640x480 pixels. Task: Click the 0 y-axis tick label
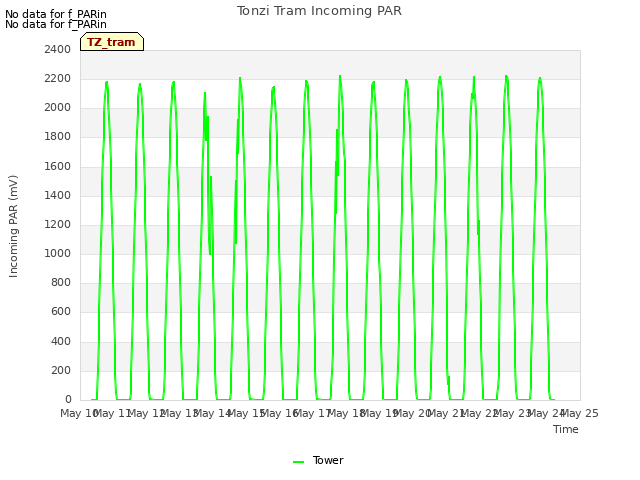click(x=68, y=400)
